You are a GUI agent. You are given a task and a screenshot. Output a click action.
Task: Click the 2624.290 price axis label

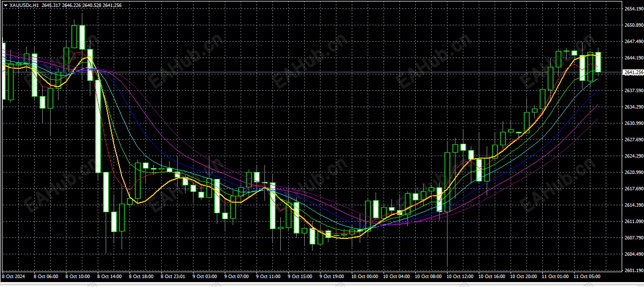point(633,156)
